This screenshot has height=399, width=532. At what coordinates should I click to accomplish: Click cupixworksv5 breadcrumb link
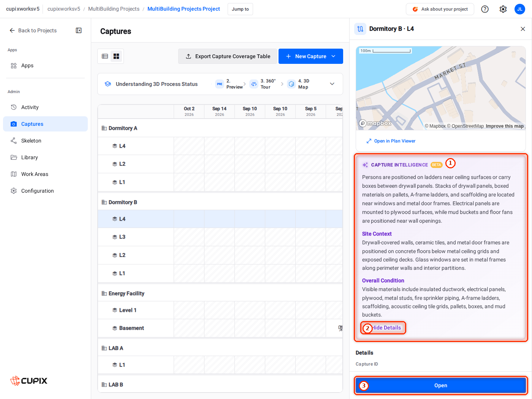tap(64, 9)
